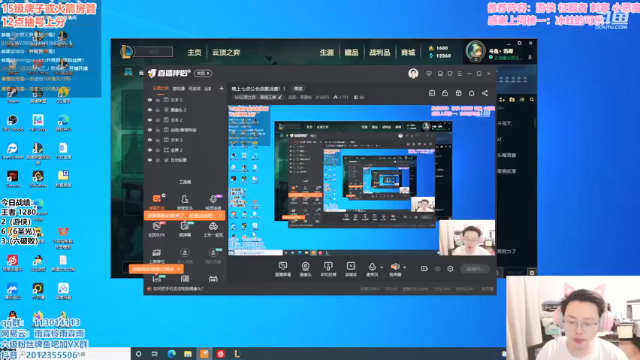Viewport: 640px width, 360px height.
Task: Add a screen capture source in bottom toolbar
Action: (x=282, y=269)
